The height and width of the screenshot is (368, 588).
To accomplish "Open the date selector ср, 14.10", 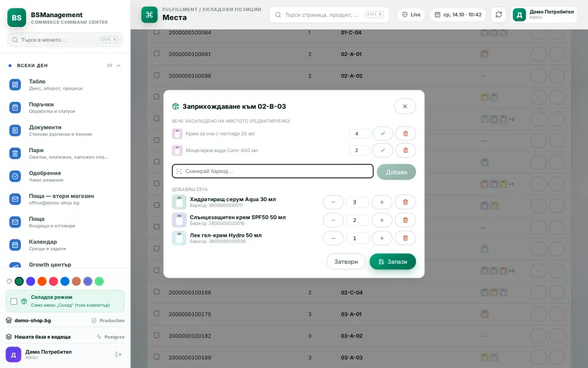I will pos(458,15).
